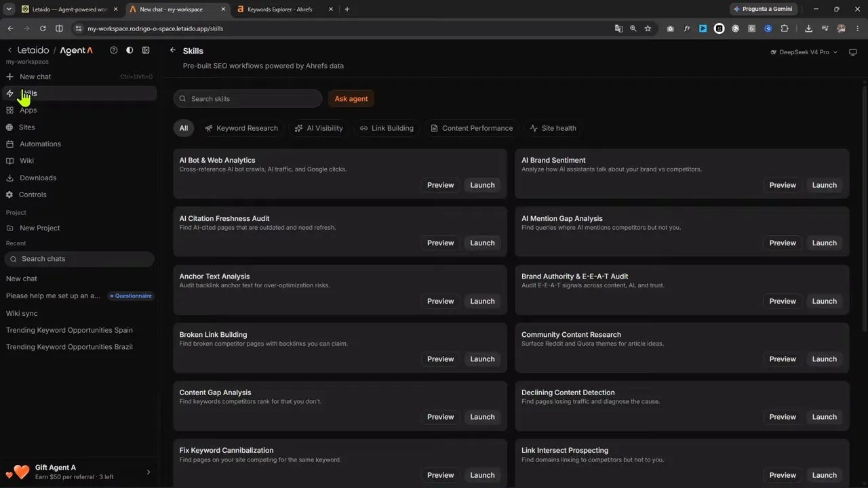Select the Site health filter tab
Screen dimensions: 868x488
553,128
